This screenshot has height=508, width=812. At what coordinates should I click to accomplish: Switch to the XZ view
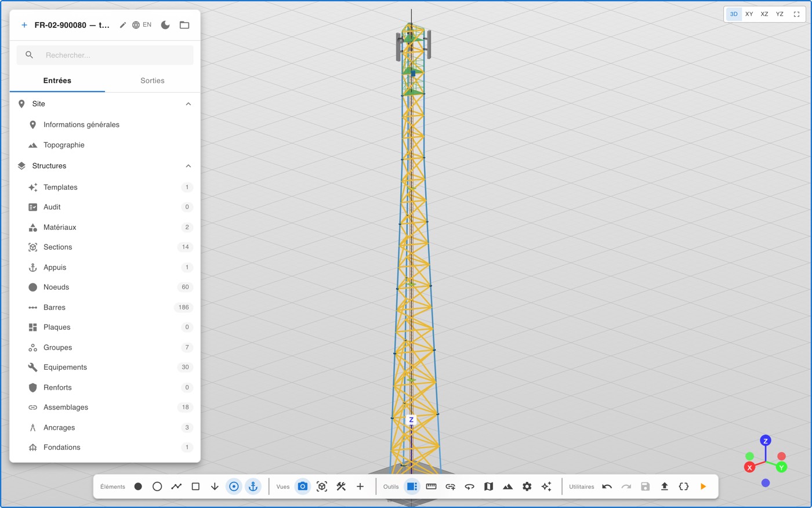click(x=764, y=14)
